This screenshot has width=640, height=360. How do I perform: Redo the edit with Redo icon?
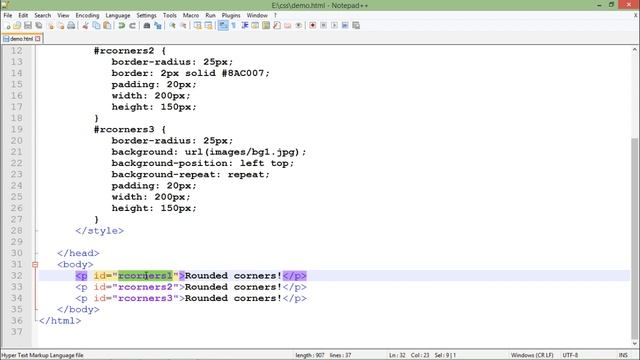click(x=132, y=26)
